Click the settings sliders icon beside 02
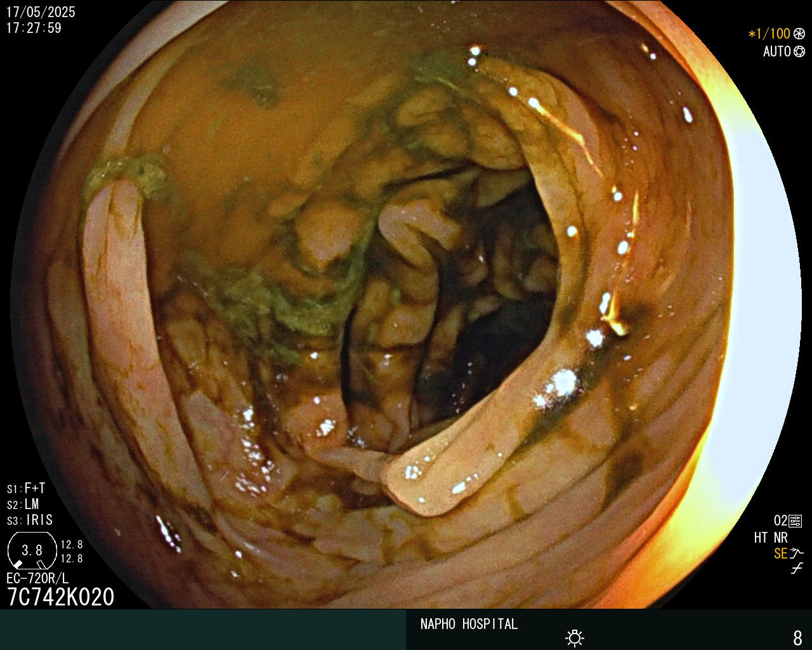 tap(795, 521)
